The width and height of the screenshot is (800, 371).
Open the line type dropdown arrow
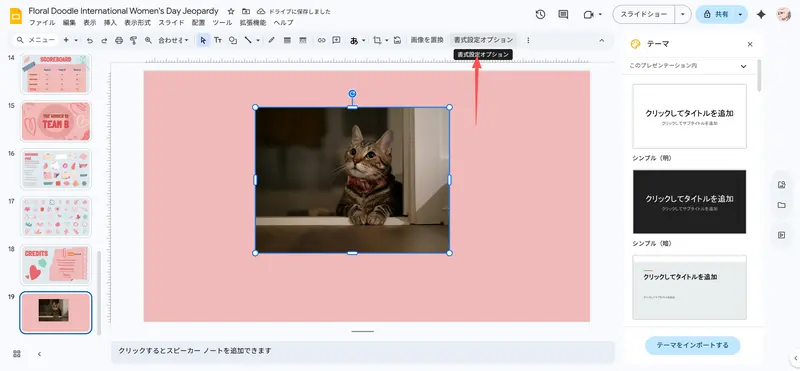click(258, 40)
